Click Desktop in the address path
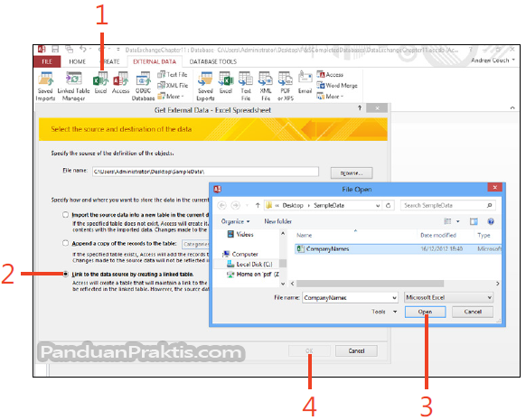 293,205
